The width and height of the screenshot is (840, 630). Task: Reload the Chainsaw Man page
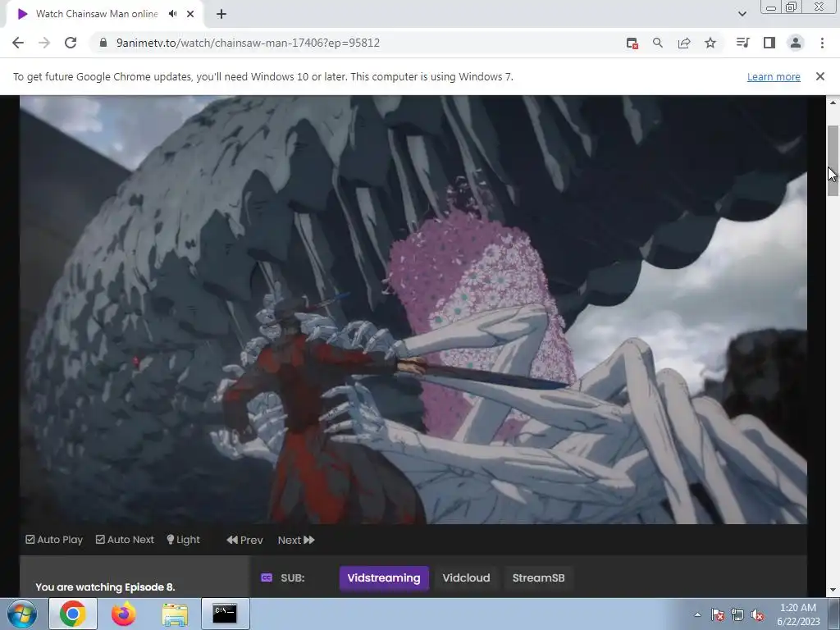click(x=71, y=43)
